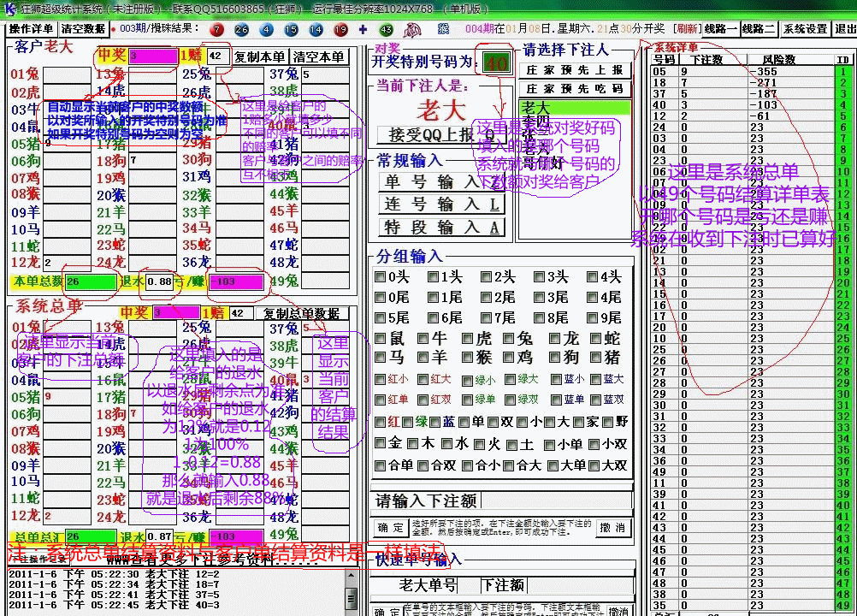This screenshot has height=616, width=857.
Task: Click the green special number 40 box
Action: pyautogui.click(x=495, y=62)
